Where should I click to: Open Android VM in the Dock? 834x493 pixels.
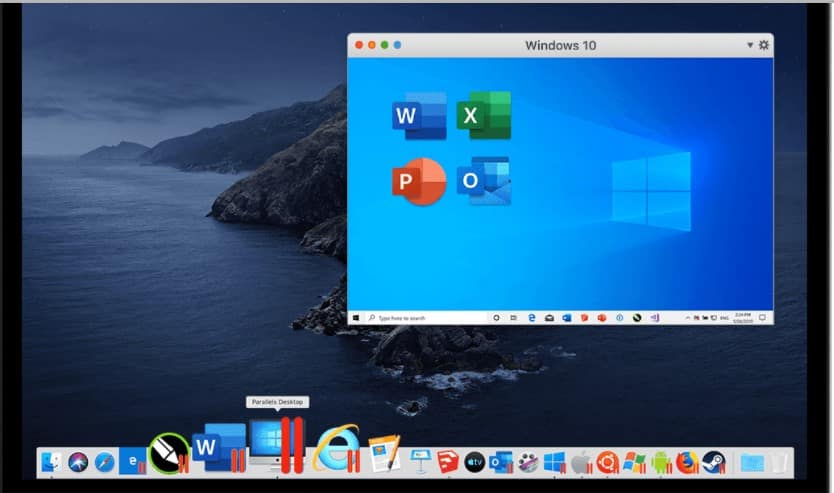tap(661, 462)
